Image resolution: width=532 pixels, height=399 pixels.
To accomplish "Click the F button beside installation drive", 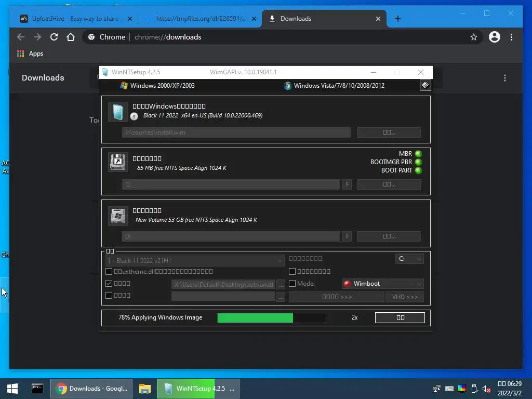I will [347, 236].
